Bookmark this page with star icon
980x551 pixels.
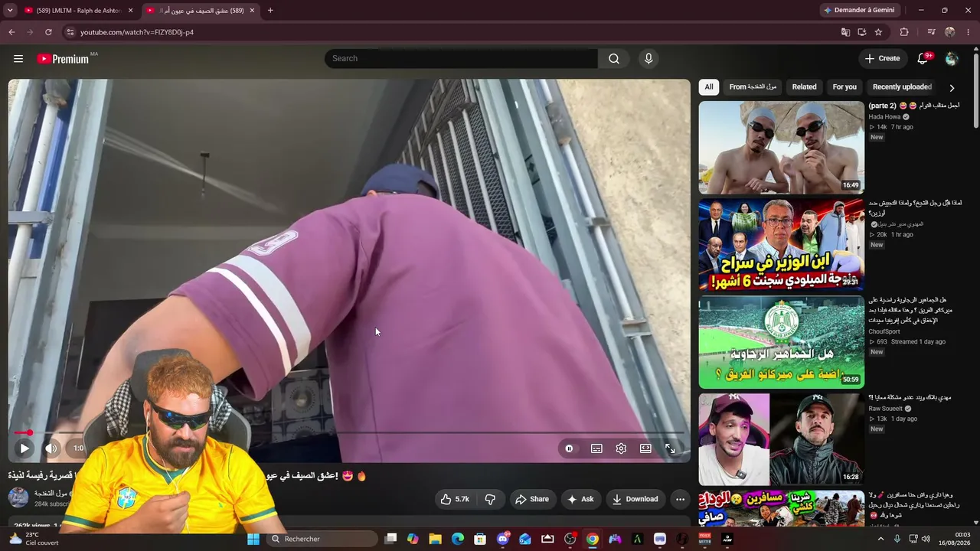[878, 32]
